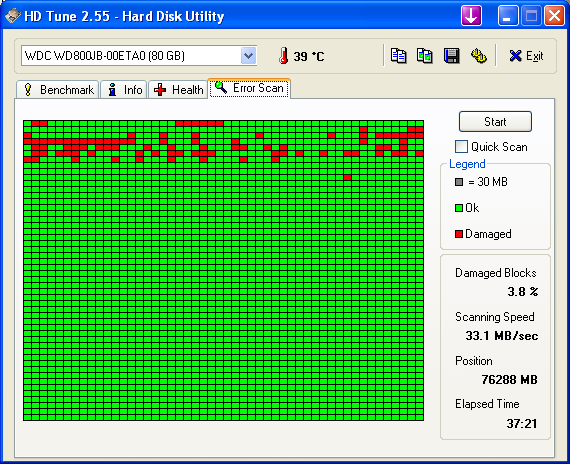Minimize the HD Tune window
The image size is (570, 464).
tap(508, 16)
